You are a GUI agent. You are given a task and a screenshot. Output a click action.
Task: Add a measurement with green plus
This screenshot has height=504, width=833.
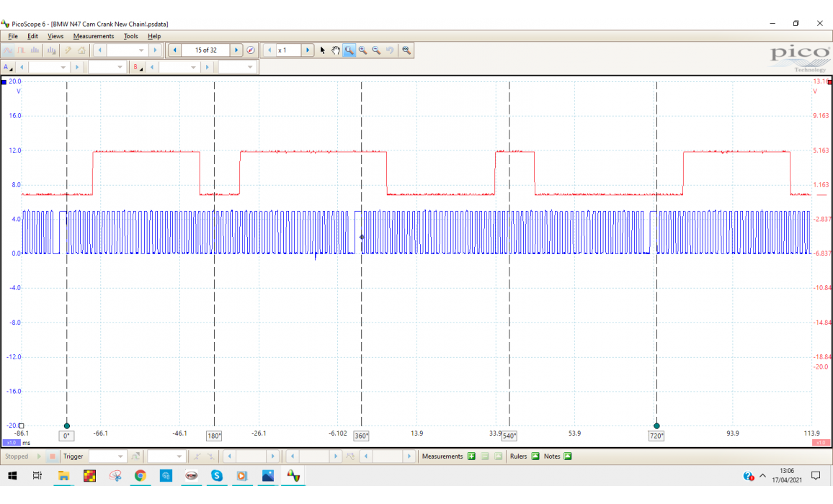click(471, 456)
